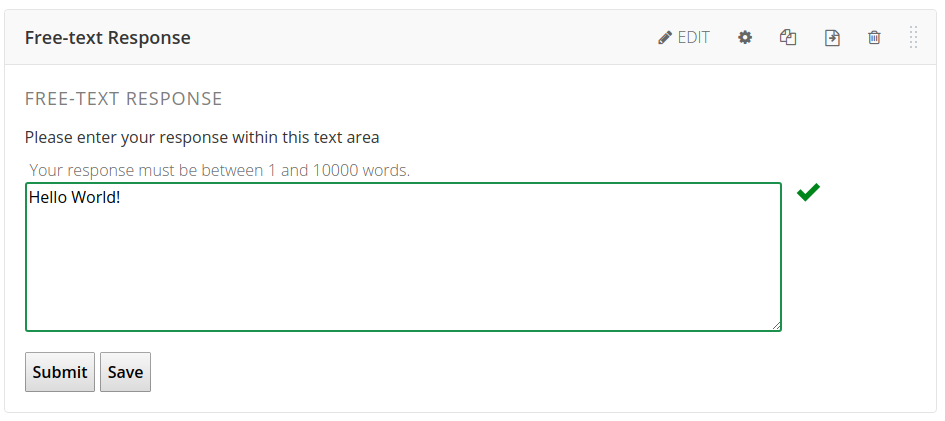Save the response without submitting

coord(125,372)
